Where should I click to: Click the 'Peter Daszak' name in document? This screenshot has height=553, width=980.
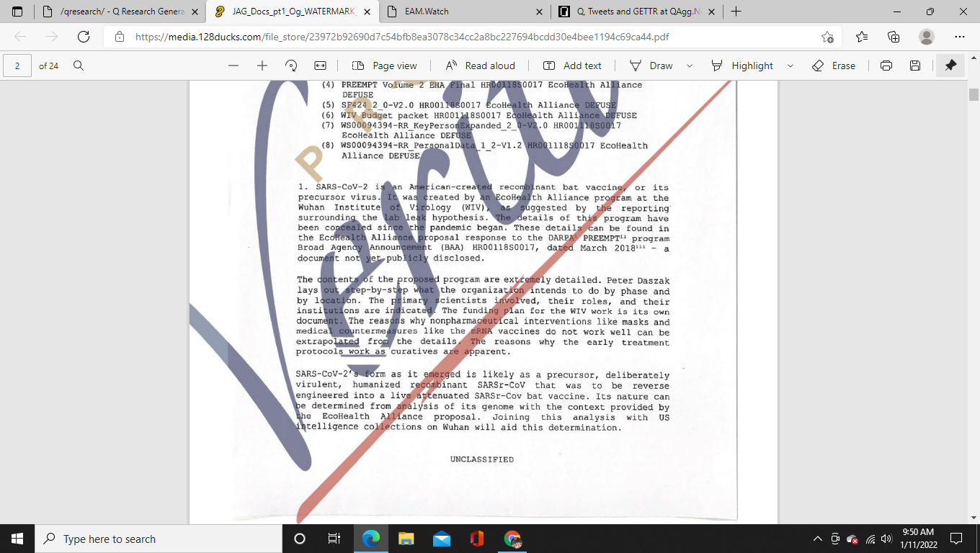point(638,280)
